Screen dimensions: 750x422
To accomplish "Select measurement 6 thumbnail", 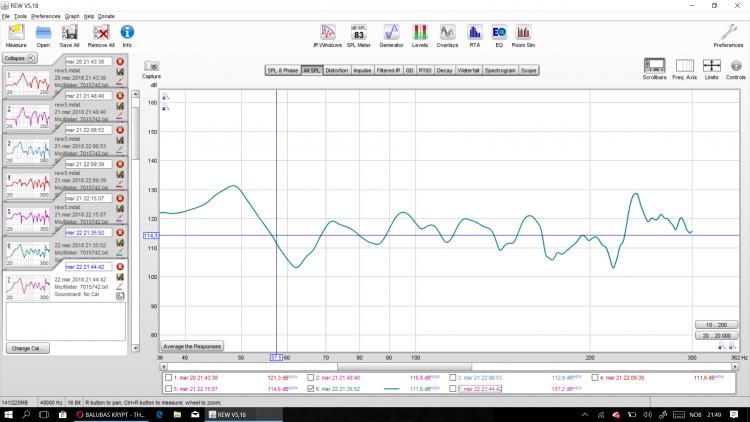I will click(28, 254).
